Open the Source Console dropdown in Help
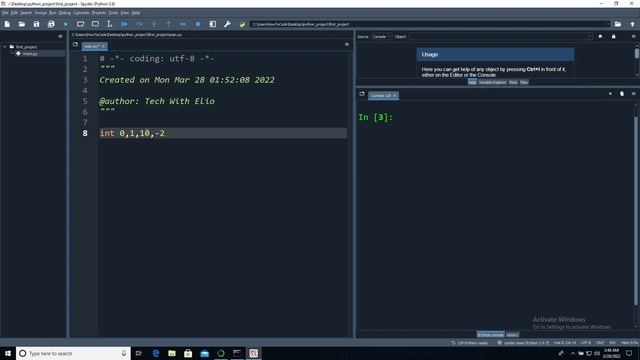640x360 pixels. [x=382, y=37]
